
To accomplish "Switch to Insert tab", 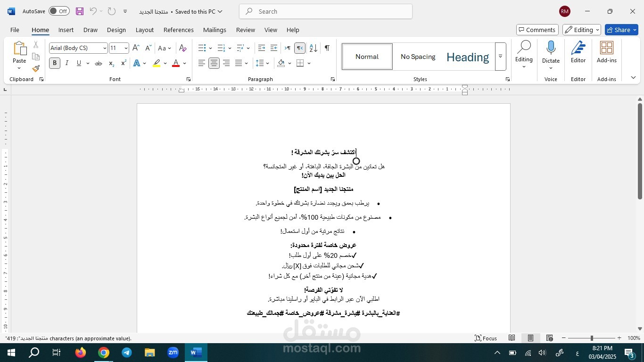I will [x=66, y=30].
